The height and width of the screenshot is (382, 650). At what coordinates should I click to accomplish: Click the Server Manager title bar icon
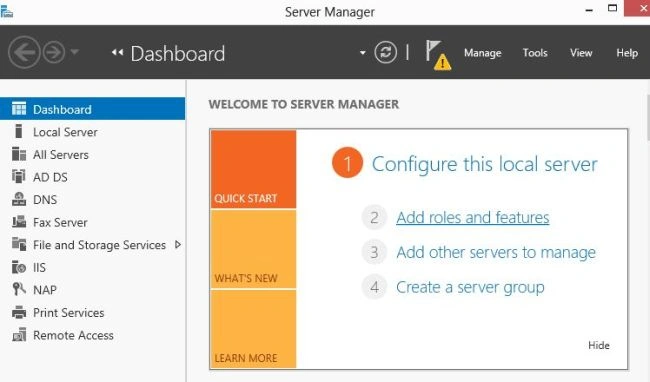coord(7,11)
